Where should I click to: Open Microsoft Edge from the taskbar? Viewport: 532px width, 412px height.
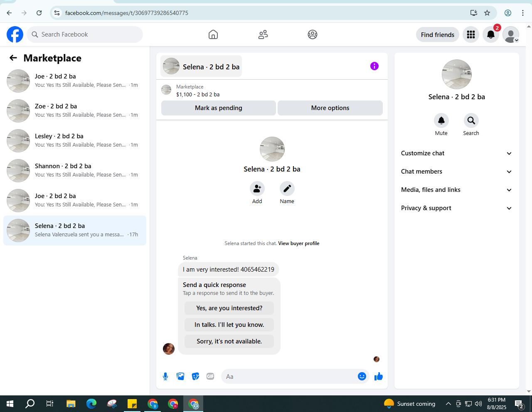91,404
